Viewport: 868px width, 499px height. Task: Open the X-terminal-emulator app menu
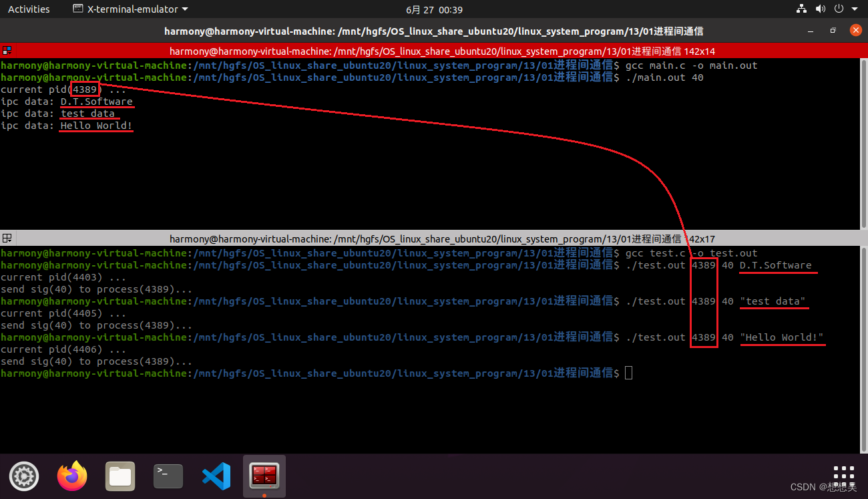pyautogui.click(x=130, y=9)
